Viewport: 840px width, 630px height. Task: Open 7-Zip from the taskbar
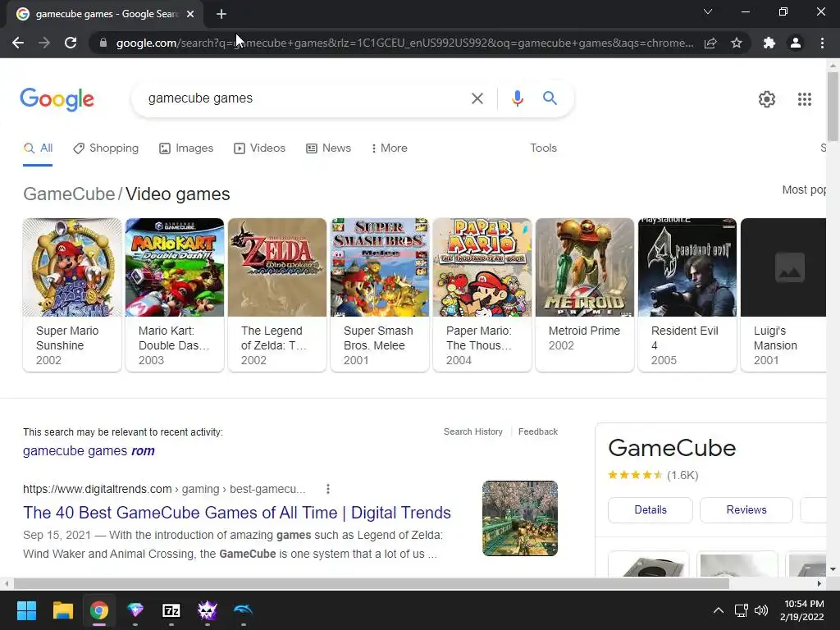[171, 610]
